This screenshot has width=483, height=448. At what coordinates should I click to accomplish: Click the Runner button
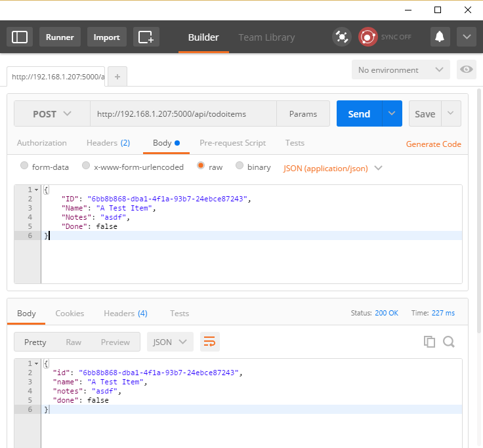(x=60, y=37)
